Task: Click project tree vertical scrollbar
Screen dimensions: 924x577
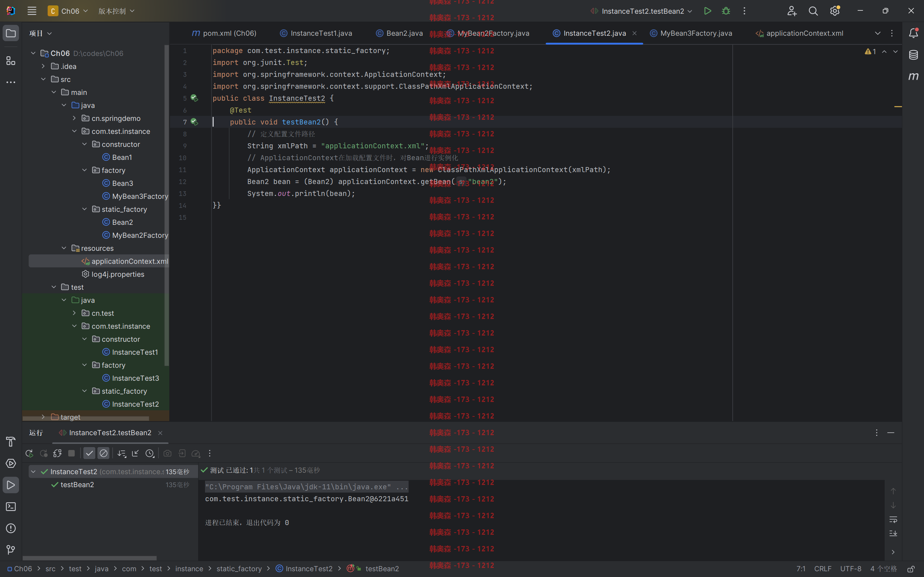Action: (x=166, y=206)
